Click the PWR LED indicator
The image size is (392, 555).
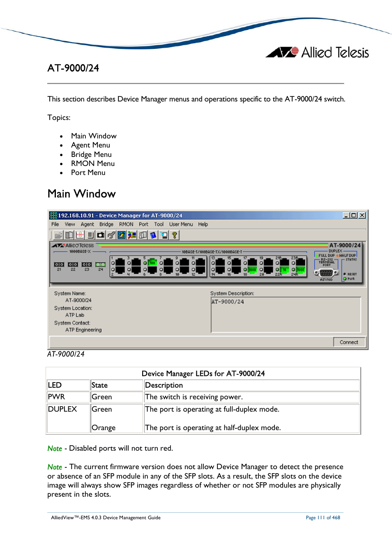[x=345, y=279]
